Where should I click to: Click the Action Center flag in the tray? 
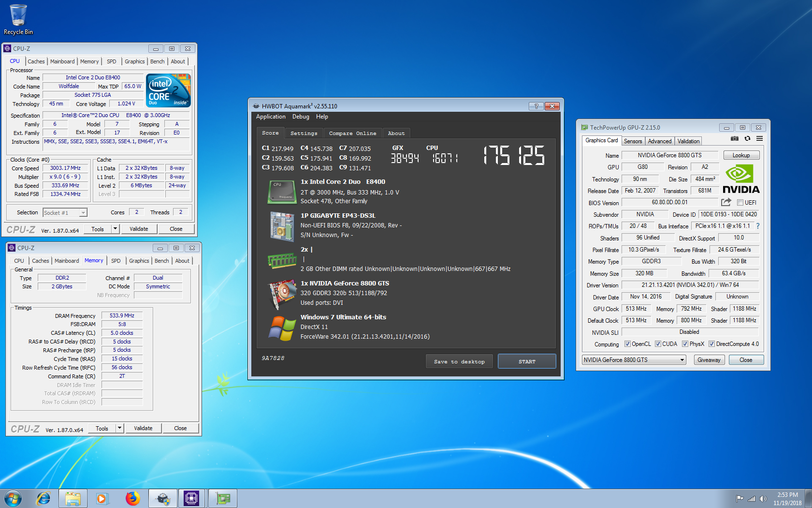click(739, 499)
